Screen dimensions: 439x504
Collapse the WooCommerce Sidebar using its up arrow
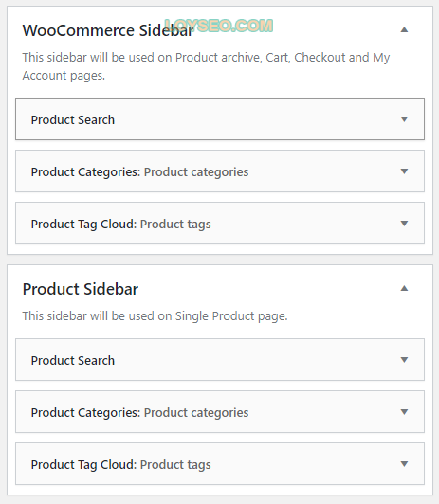(404, 30)
